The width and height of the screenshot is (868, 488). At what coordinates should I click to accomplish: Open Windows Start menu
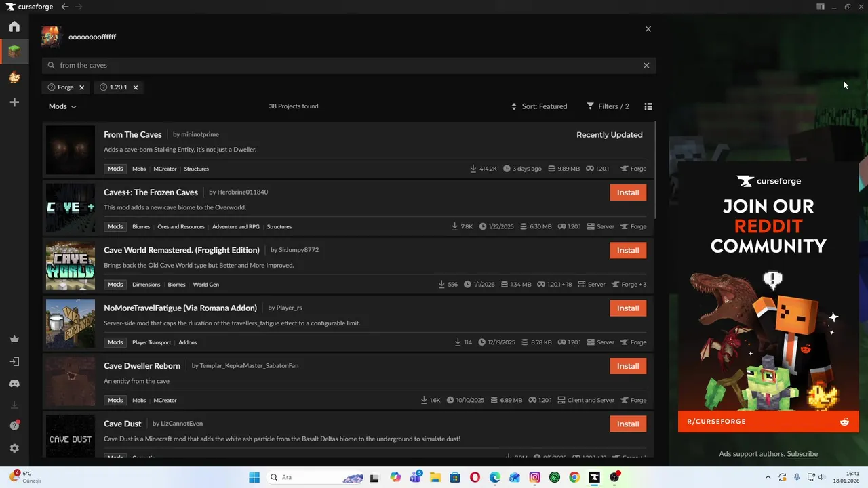[x=254, y=477]
